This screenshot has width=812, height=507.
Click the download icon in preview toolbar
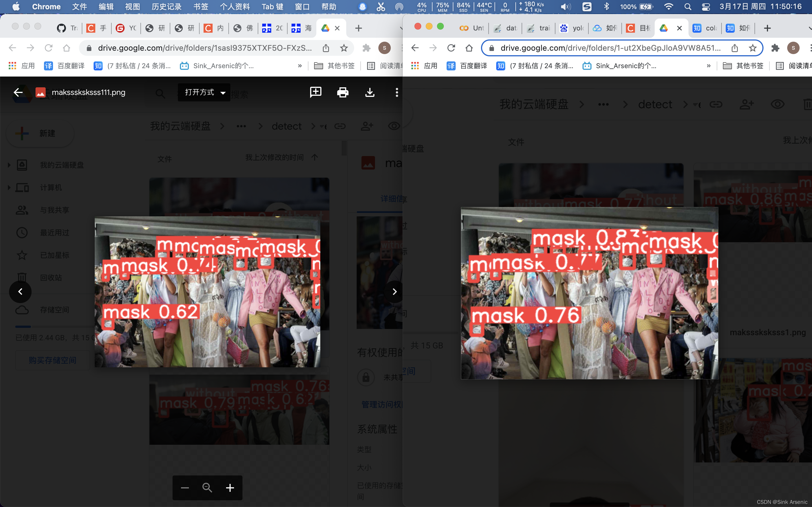point(370,92)
